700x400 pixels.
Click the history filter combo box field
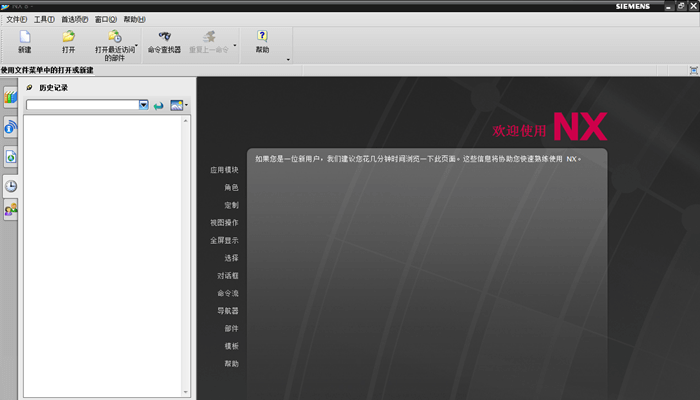[x=83, y=105]
